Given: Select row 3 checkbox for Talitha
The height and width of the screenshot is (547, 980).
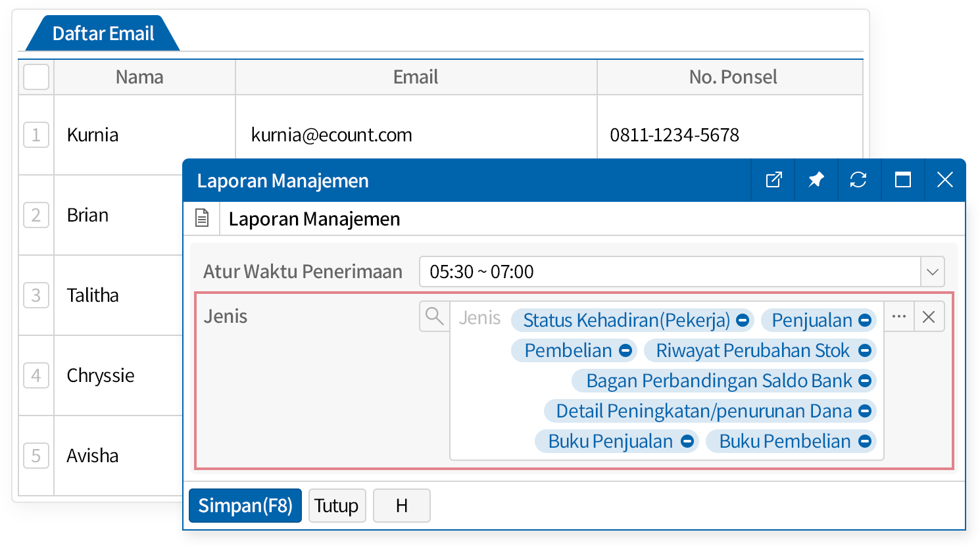Looking at the screenshot, I should (36, 295).
